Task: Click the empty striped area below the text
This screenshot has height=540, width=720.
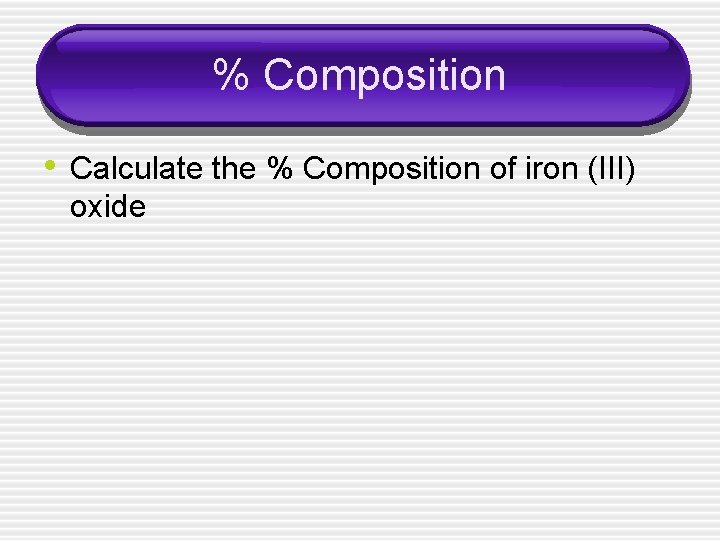Action: click(360, 380)
